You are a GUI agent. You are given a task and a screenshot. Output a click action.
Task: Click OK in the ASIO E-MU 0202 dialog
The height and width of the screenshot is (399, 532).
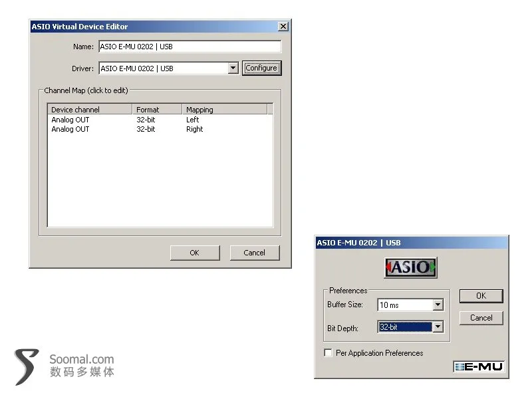[x=481, y=296]
